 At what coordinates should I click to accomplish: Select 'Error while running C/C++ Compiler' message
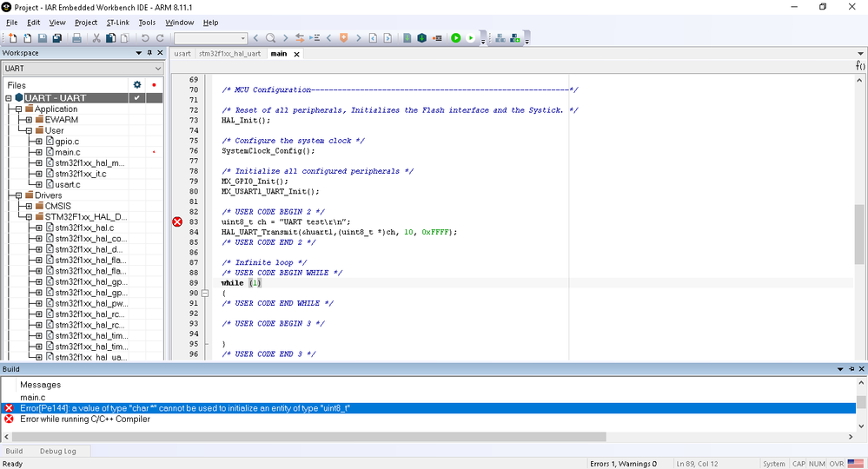pyautogui.click(x=84, y=419)
